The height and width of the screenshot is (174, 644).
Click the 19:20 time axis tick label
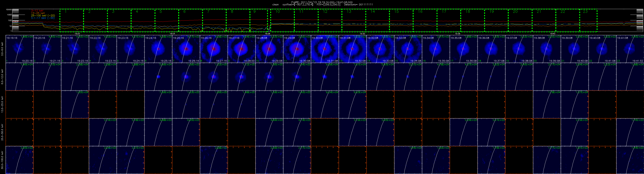[x=77, y=34]
